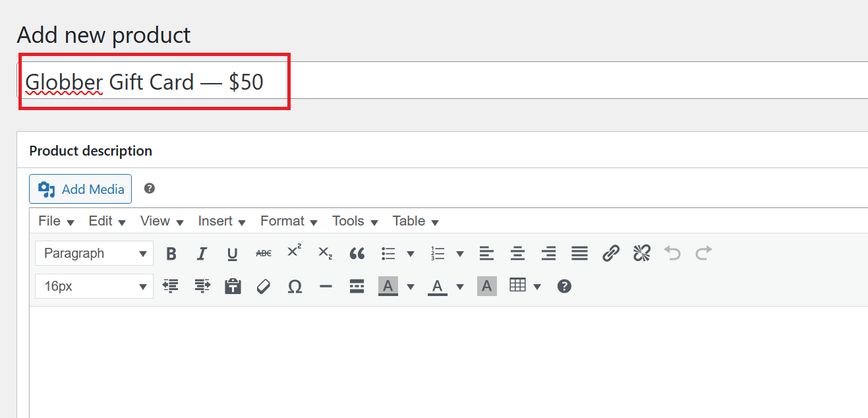This screenshot has height=418, width=868.
Task: Expand table options arrow
Action: coord(536,286)
